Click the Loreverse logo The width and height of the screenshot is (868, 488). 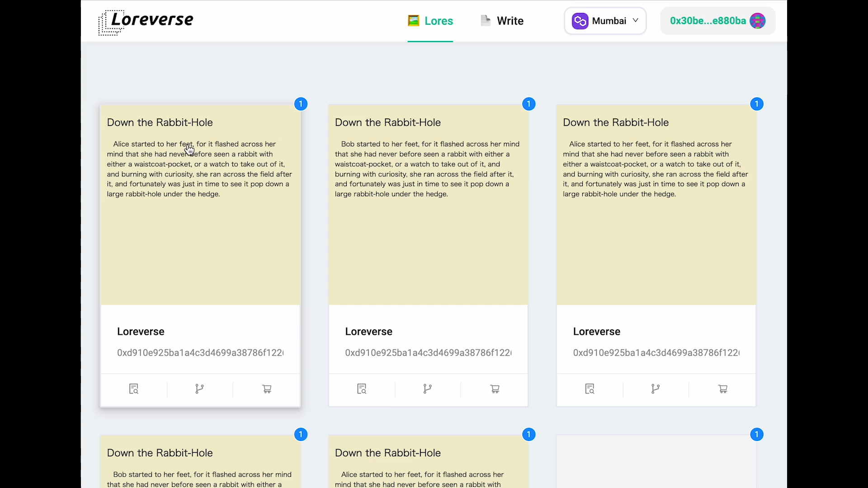pyautogui.click(x=146, y=22)
